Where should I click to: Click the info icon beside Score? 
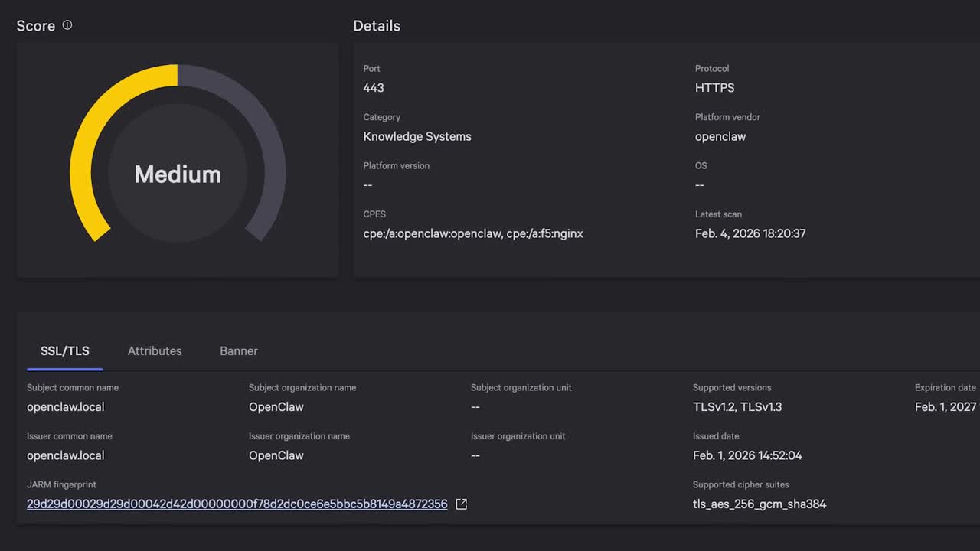click(67, 25)
